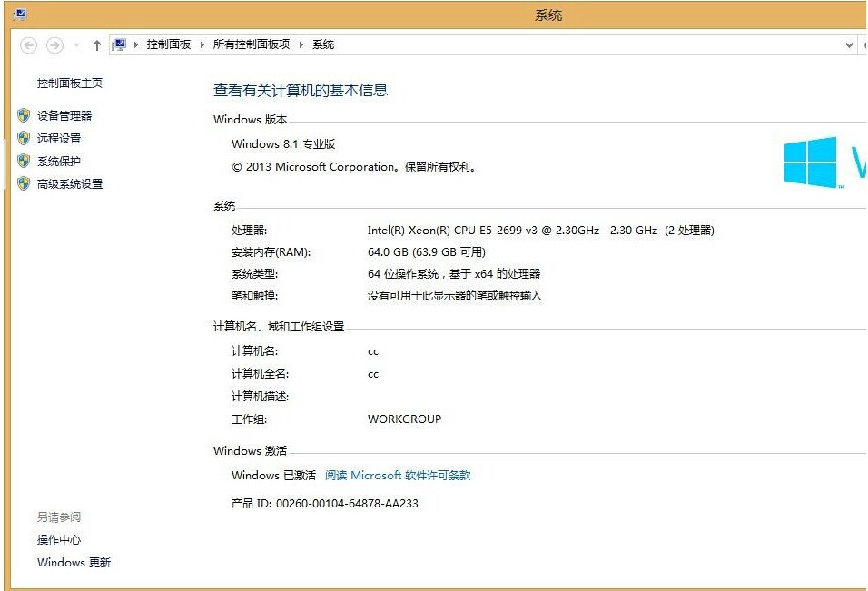Open 系统保护 link

[59, 161]
